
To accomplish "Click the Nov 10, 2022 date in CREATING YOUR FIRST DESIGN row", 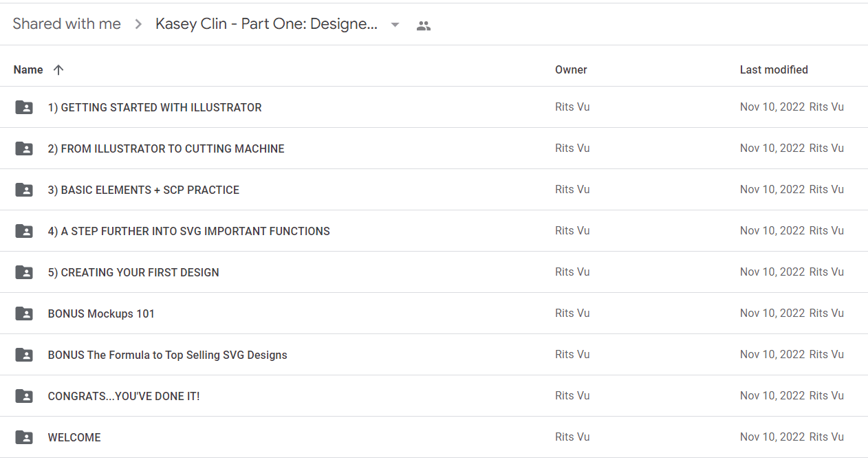I will pos(772,272).
